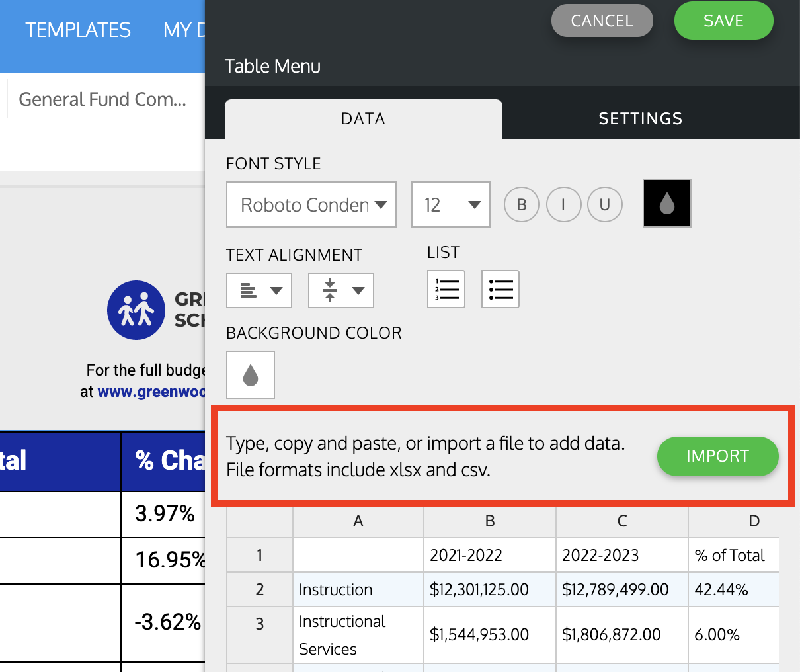Screen dimensions: 800x672
Task: Follow the www.greenwoo link
Action: click(x=151, y=392)
